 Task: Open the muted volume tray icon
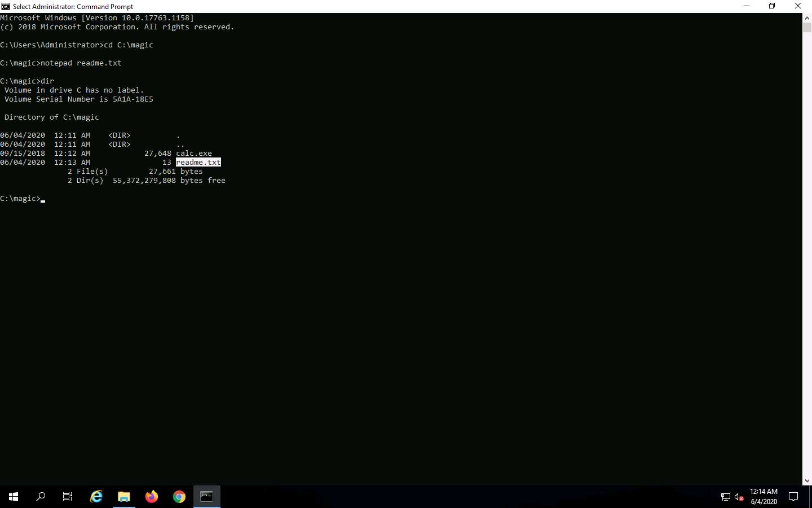click(739, 497)
